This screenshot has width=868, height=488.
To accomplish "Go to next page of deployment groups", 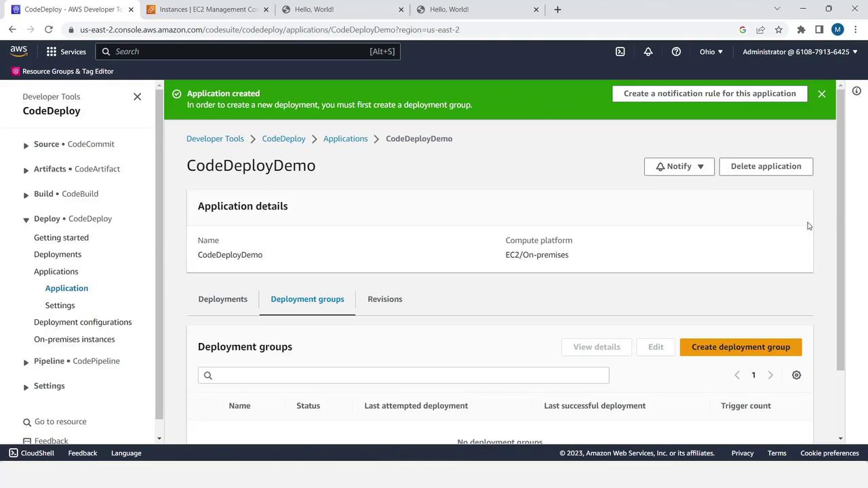I will click(770, 375).
